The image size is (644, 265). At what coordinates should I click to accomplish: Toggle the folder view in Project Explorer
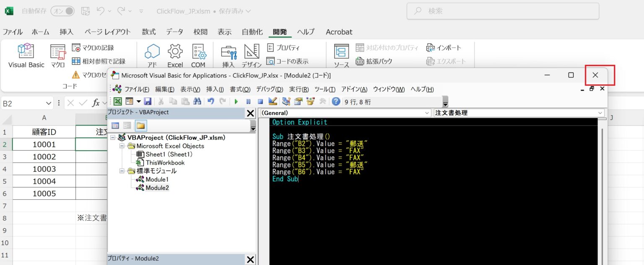[x=141, y=126]
